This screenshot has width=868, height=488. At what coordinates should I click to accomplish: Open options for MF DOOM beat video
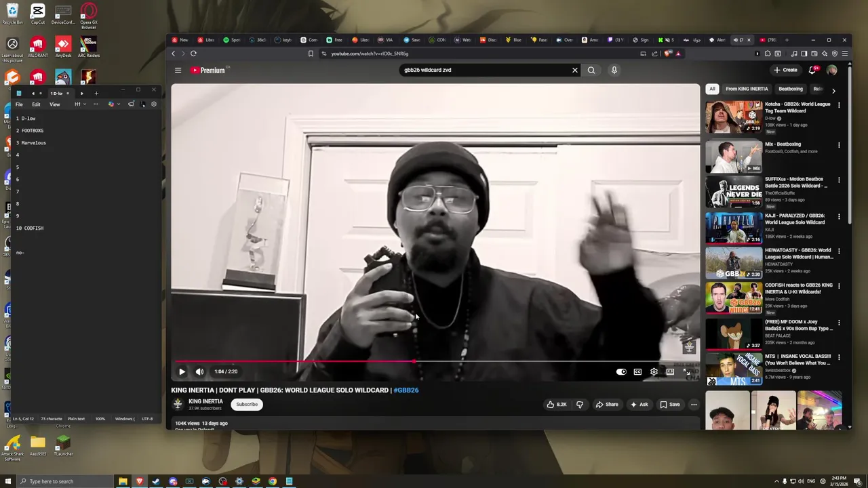click(839, 323)
